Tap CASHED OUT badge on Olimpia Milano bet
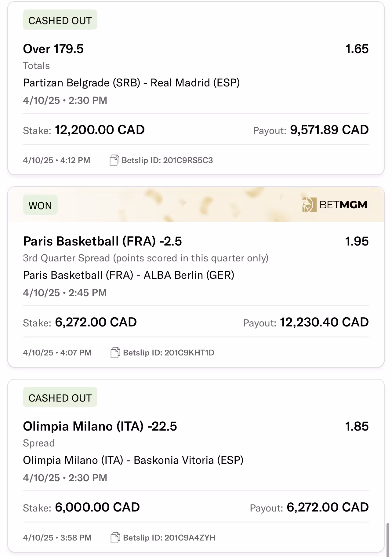The height and width of the screenshot is (557, 392). (x=60, y=398)
